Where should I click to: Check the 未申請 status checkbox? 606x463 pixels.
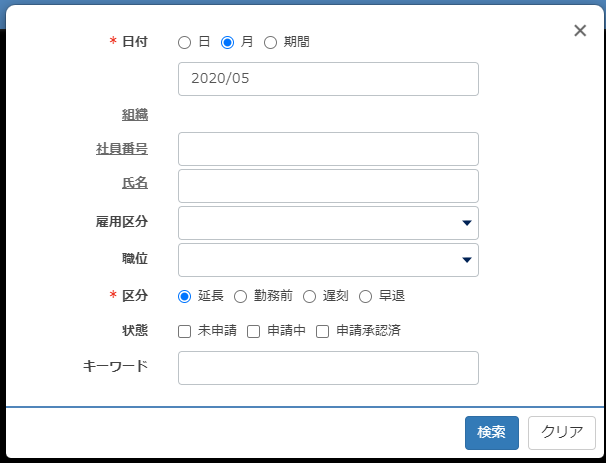click(184, 331)
